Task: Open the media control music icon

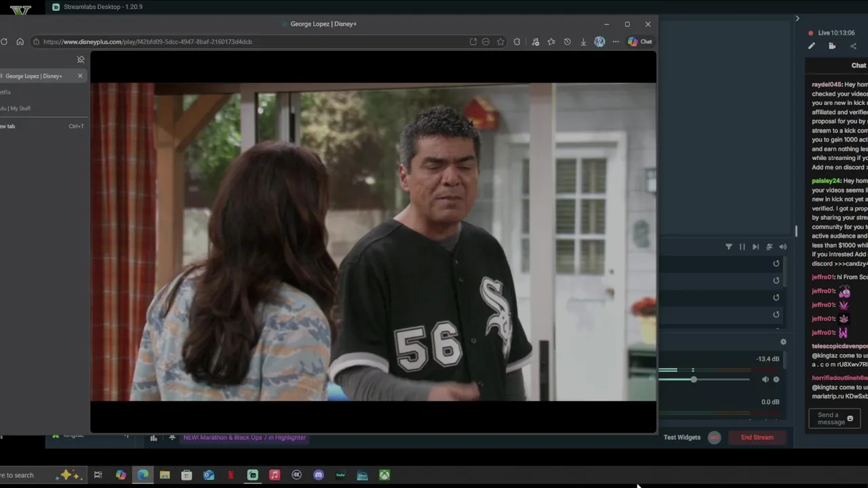Action: [535, 41]
